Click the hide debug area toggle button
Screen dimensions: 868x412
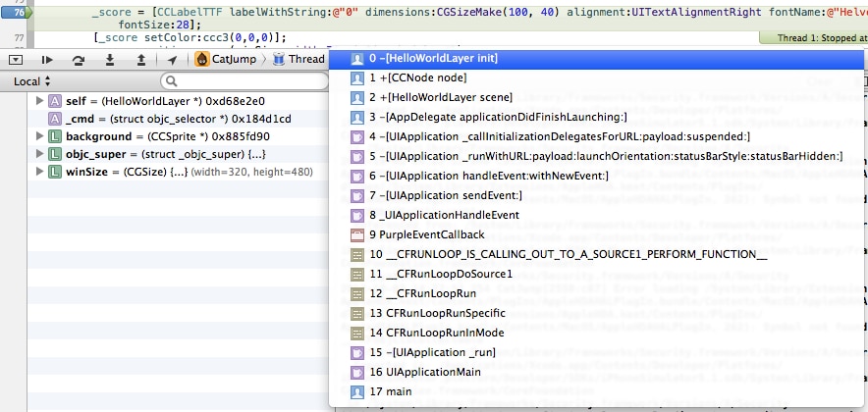point(16,59)
